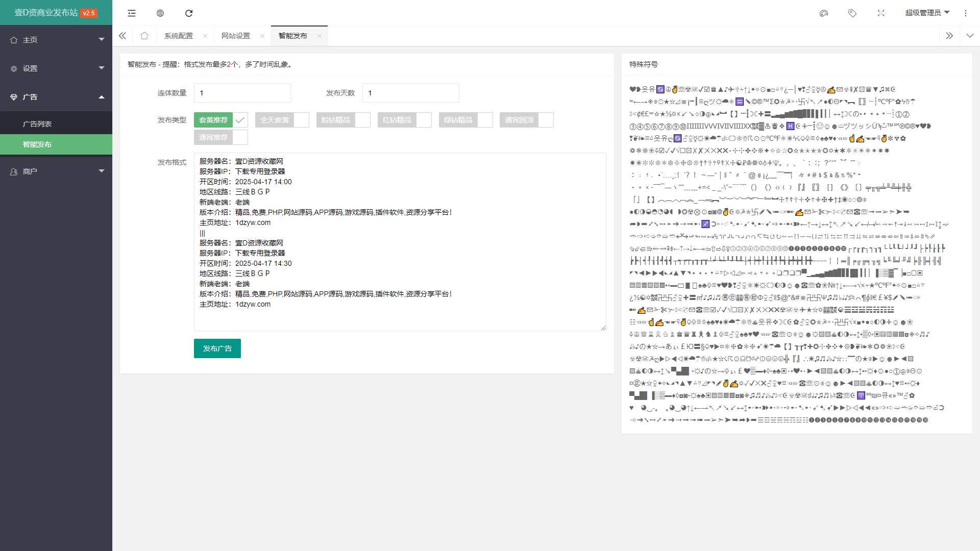Screen dimensions: 980x551
Task: Enable the 全天套黄 publish type
Action: (x=282, y=120)
